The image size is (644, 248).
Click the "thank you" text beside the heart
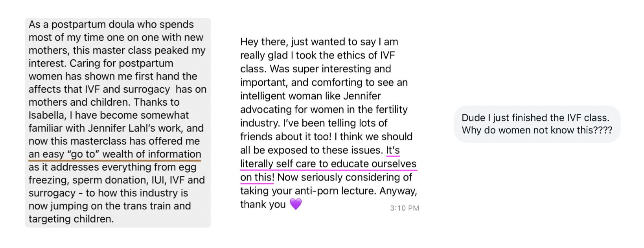[263, 204]
